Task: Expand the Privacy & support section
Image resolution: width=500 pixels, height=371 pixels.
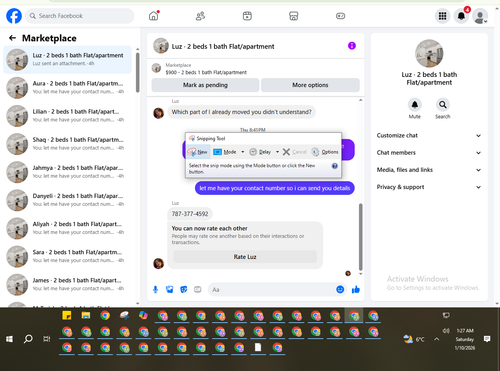Action: (x=429, y=187)
